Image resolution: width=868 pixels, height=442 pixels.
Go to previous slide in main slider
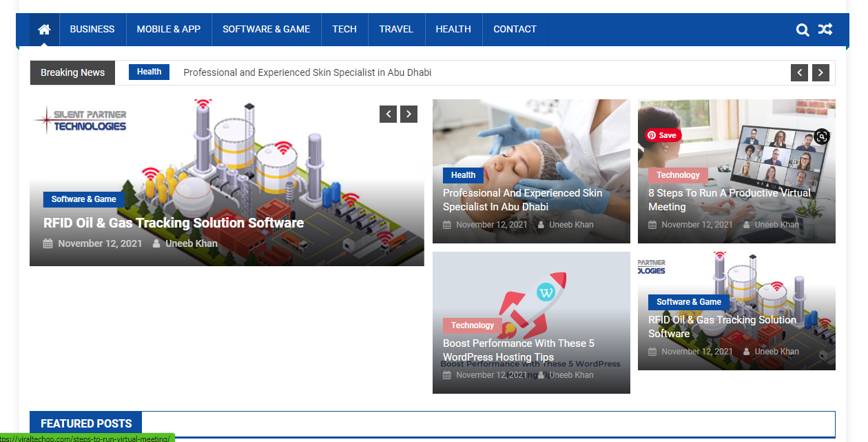pos(388,114)
